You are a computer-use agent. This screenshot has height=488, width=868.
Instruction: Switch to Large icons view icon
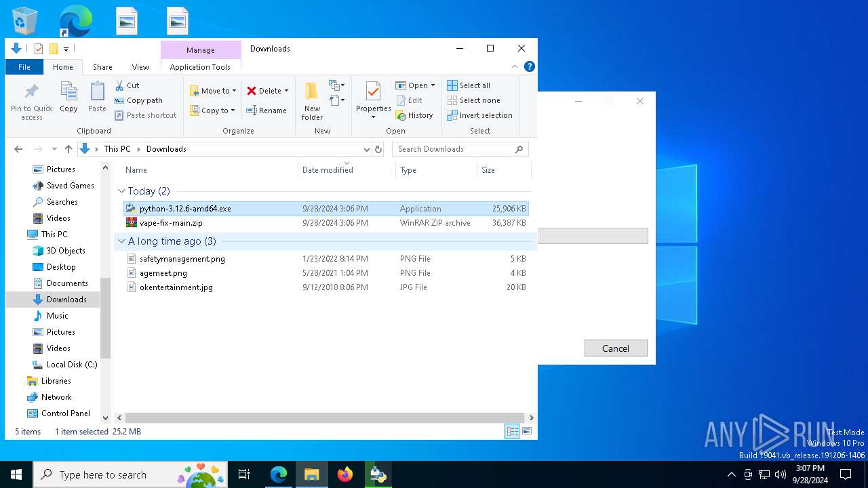tap(526, 431)
